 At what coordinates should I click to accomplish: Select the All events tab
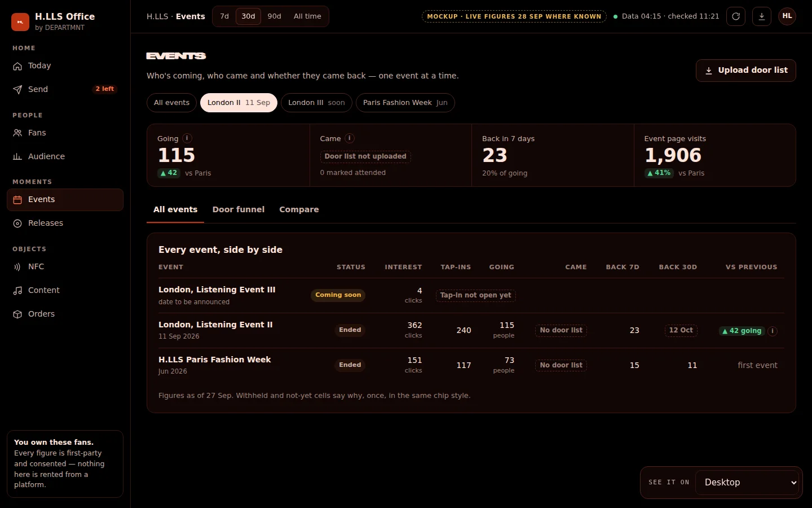click(175, 209)
